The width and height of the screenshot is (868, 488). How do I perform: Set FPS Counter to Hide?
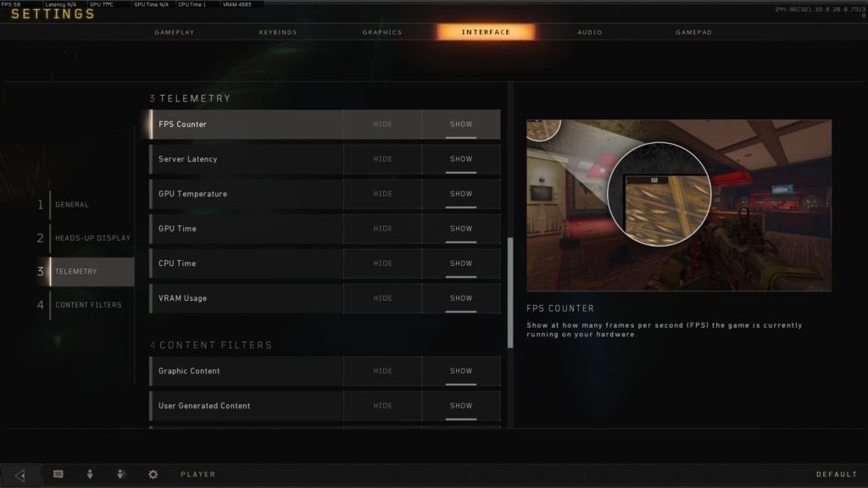point(382,125)
